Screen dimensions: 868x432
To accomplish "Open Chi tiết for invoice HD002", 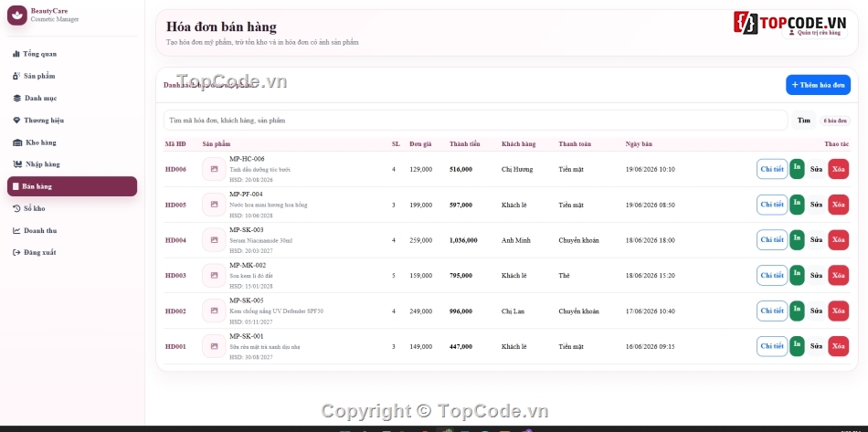I will tap(772, 311).
